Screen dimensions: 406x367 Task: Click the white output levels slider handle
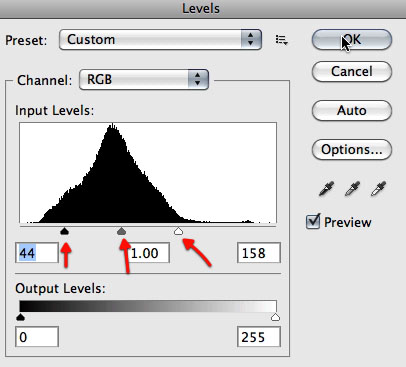tap(275, 317)
